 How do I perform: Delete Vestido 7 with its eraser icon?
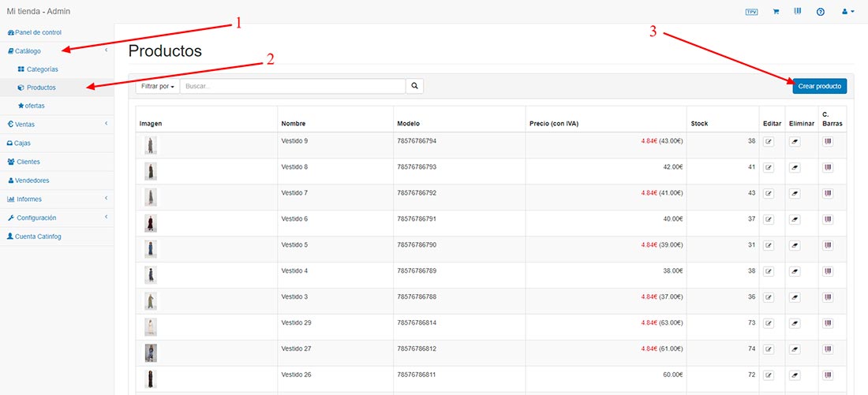tap(795, 194)
